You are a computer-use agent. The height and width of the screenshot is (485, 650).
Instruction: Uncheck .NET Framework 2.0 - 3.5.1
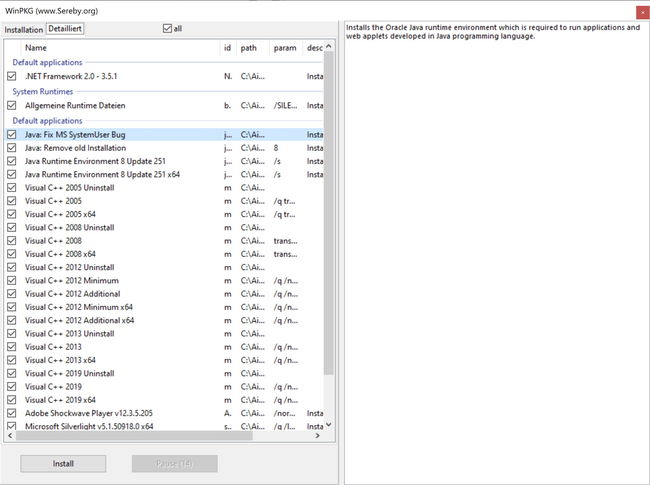click(x=12, y=76)
